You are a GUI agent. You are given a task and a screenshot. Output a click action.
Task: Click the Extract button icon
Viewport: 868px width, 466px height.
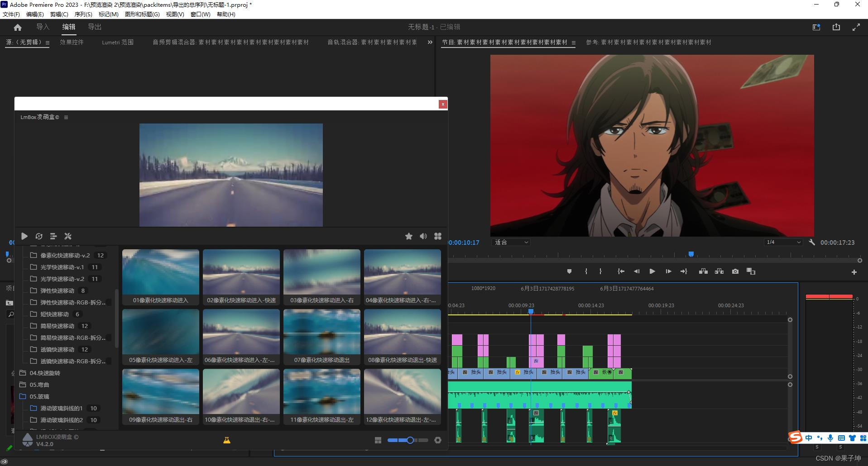point(719,271)
